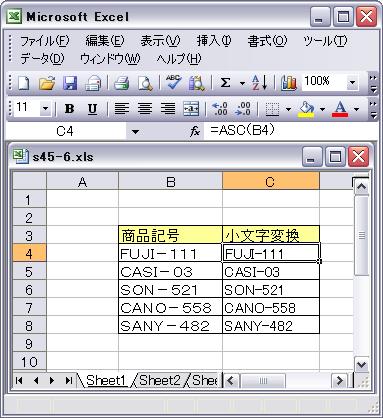Image resolution: width=383 pixels, height=418 pixels.
Task: Toggle center alignment
Action: click(145, 108)
